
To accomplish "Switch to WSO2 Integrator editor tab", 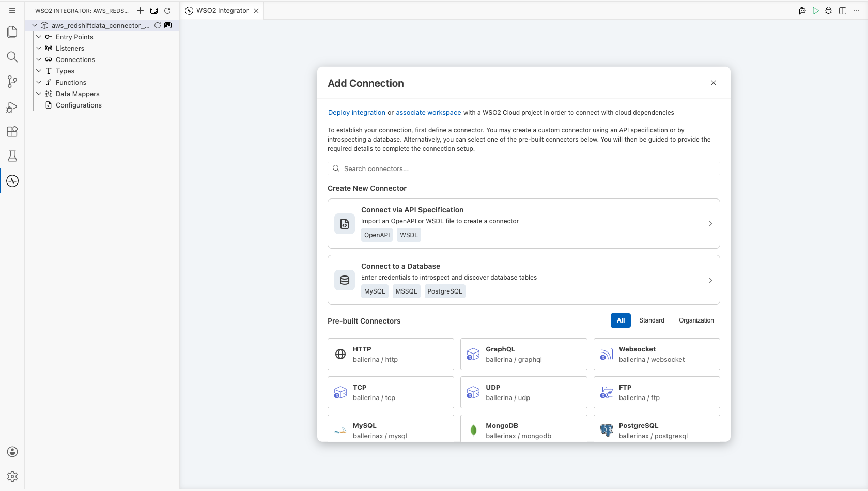I will coord(222,11).
